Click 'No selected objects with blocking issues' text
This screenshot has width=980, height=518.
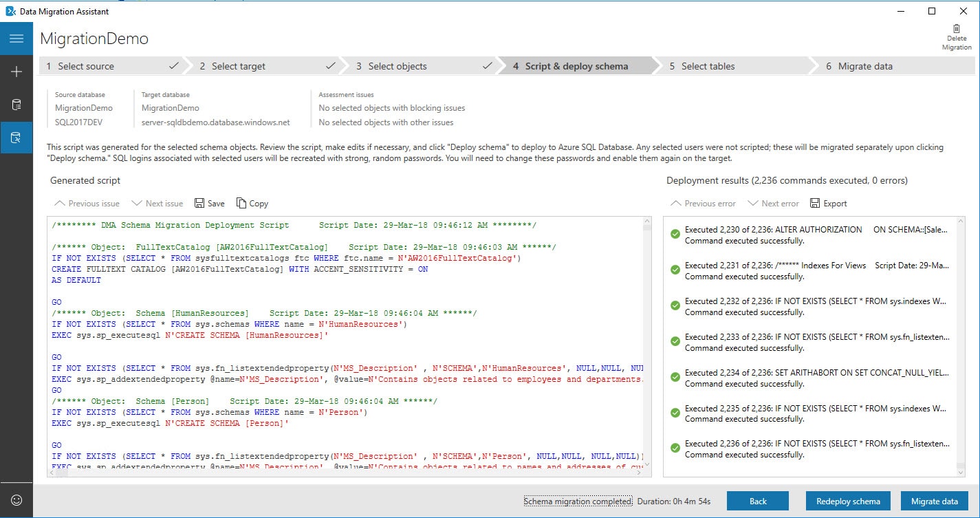(x=392, y=108)
